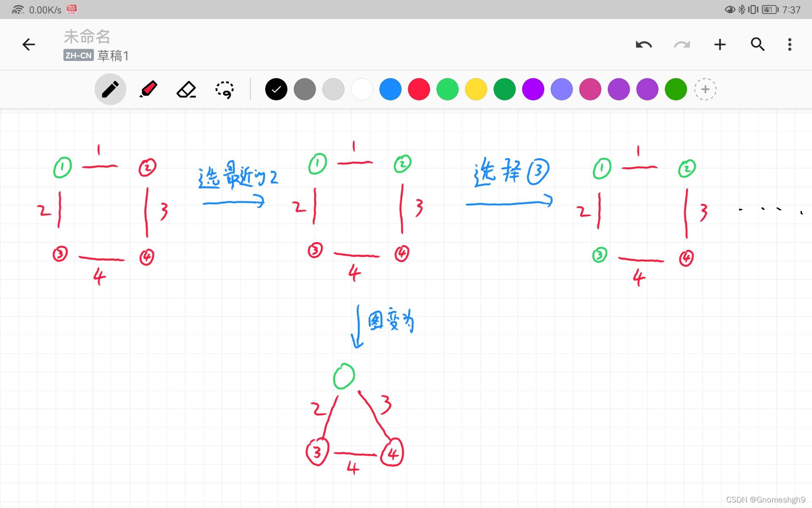Select the Lasso selection tool
Viewport: 812px width, 508px height.
pos(225,90)
